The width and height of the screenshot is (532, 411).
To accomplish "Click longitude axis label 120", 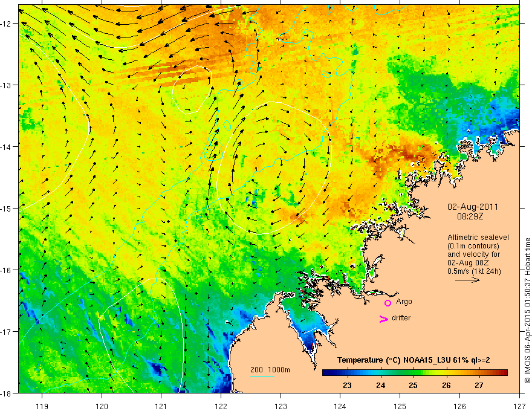I will coord(102,406).
